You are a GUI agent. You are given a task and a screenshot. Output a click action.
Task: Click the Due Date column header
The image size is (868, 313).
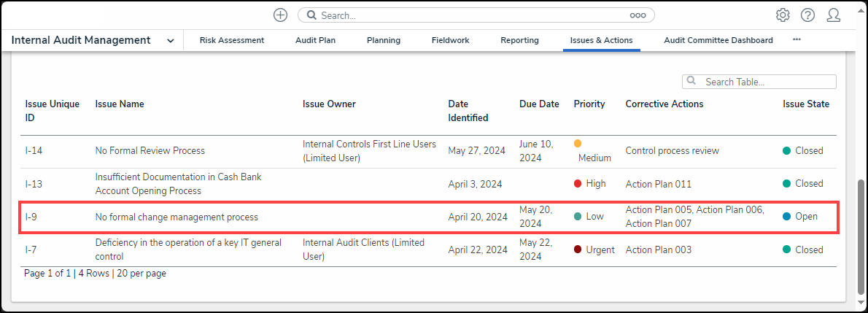coord(539,104)
